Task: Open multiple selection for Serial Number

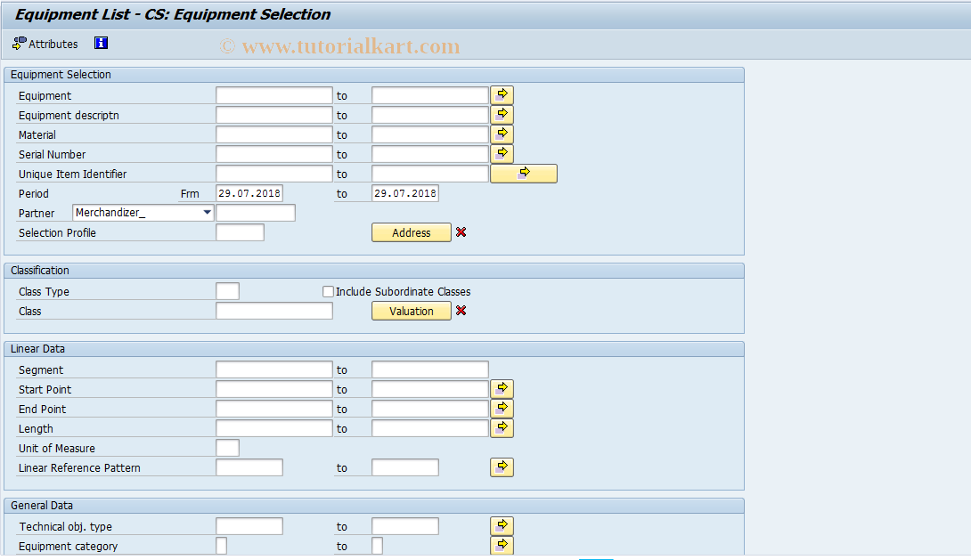Action: coord(502,153)
